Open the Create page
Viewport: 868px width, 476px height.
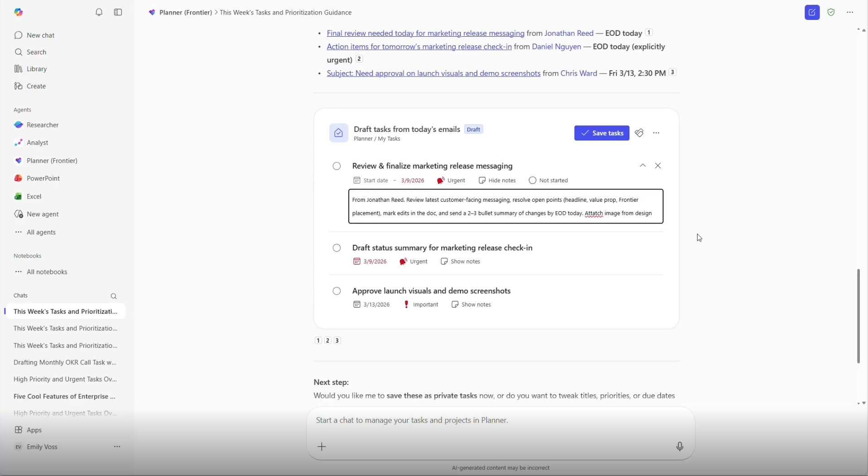(30, 86)
